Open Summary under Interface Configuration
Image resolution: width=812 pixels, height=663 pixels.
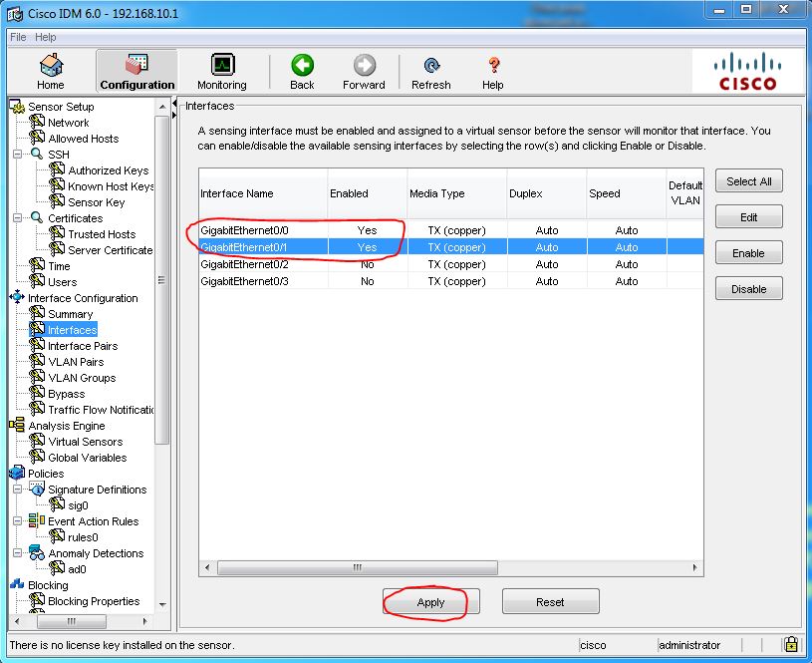(70, 314)
